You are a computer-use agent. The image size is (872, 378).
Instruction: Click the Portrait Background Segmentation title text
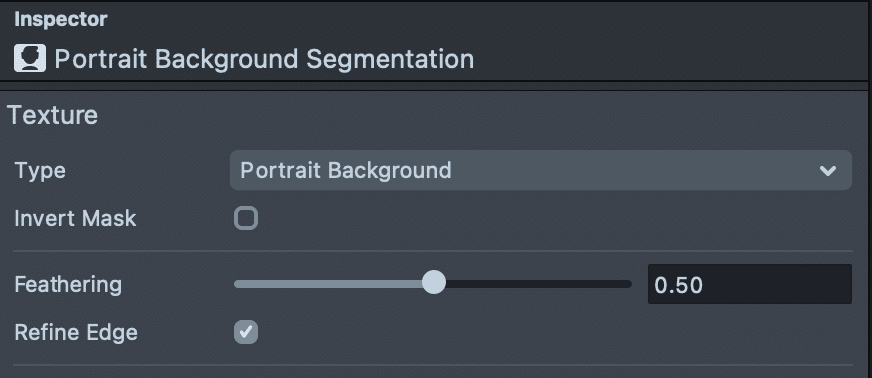[264, 59]
